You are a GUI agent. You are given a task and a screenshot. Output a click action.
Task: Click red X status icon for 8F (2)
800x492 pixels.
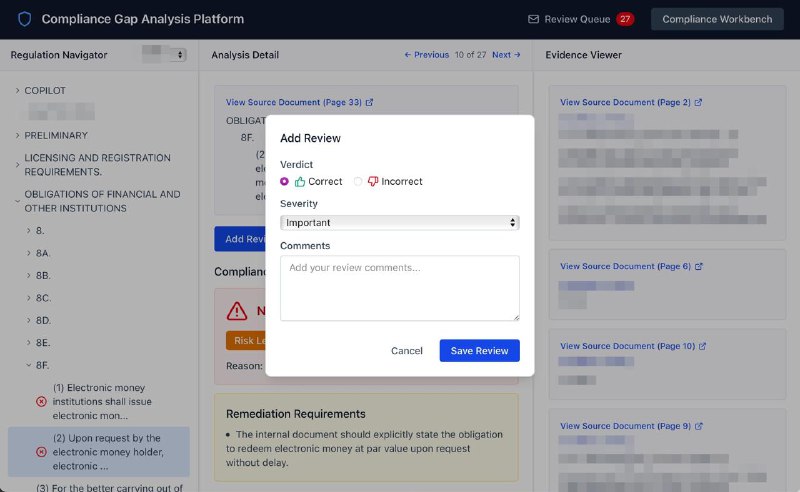(x=41, y=452)
